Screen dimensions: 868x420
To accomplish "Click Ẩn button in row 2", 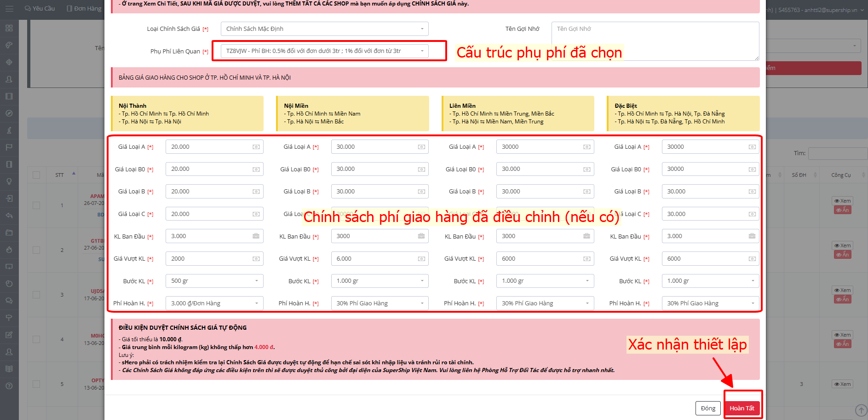I will coord(843,255).
